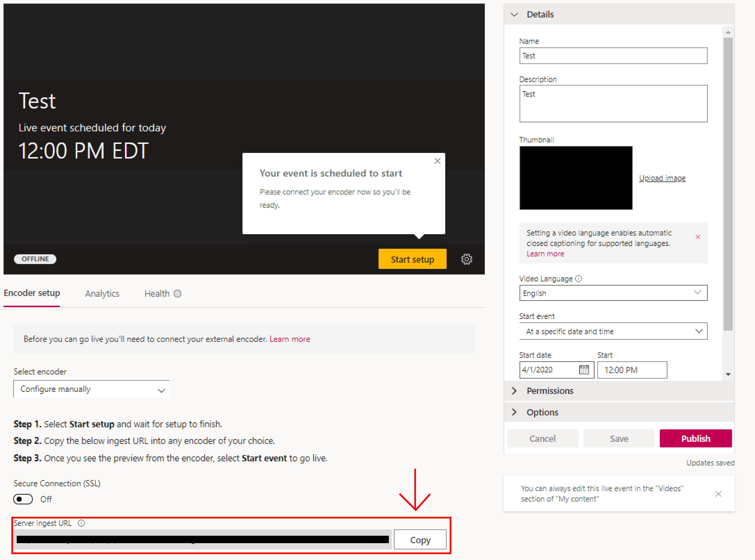Open the Start date calendar picker
Screen dimensions: 755x560
click(584, 370)
